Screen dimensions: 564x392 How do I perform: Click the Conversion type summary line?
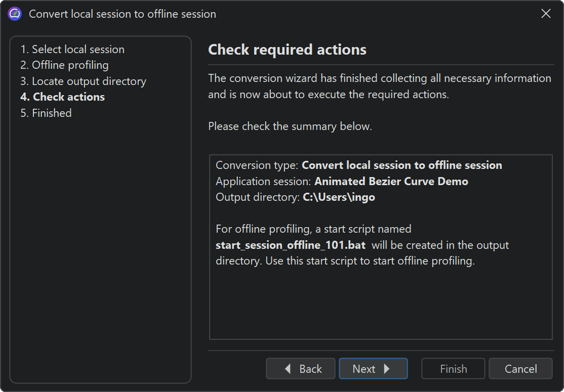pyautogui.click(x=358, y=165)
